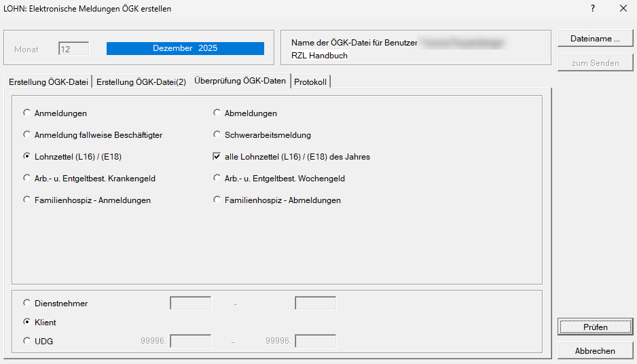The image size is (637, 364).
Task: Choose Familienhospiz - Anmeldungen option
Action: pos(27,200)
